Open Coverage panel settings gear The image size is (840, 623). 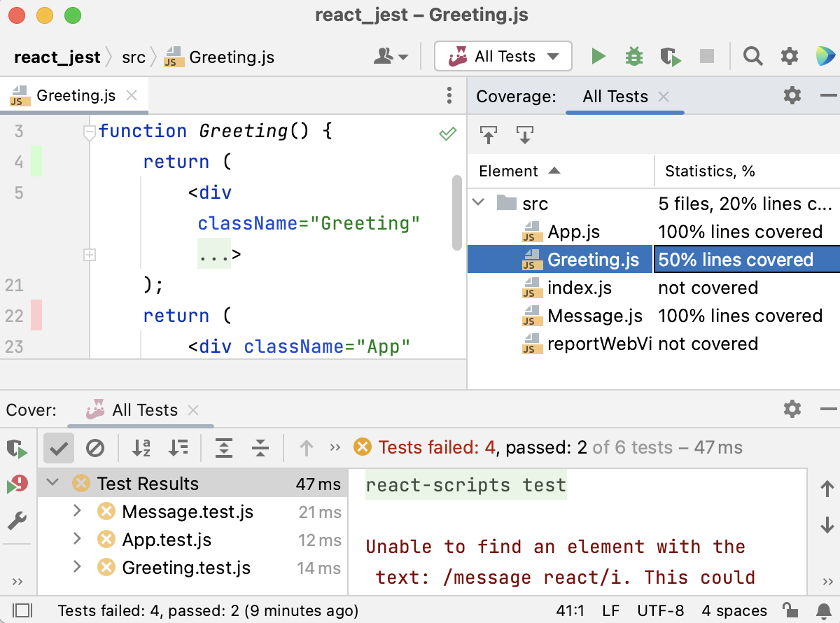(792, 96)
